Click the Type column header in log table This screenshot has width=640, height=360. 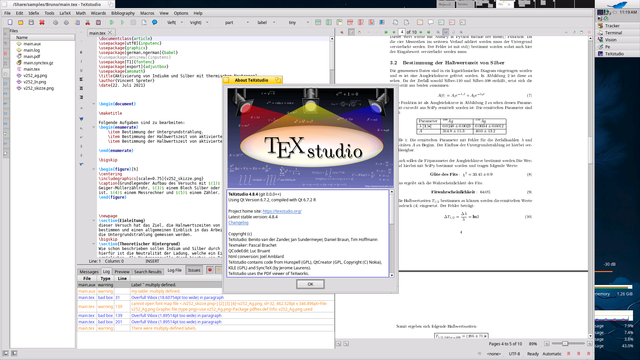pyautogui.click(x=105, y=278)
